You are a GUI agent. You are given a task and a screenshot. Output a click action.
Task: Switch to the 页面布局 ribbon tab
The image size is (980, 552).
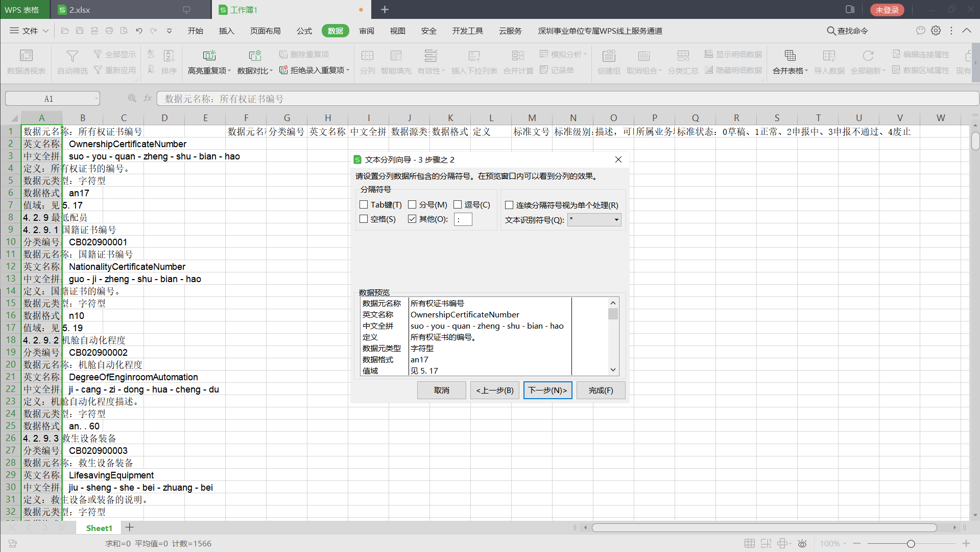[x=266, y=31]
